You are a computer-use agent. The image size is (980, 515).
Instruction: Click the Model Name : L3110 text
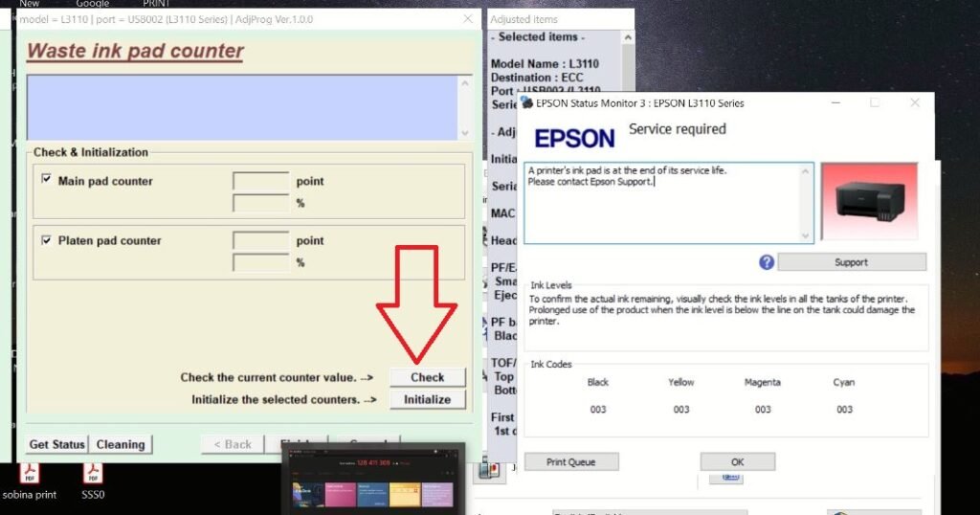click(x=545, y=64)
